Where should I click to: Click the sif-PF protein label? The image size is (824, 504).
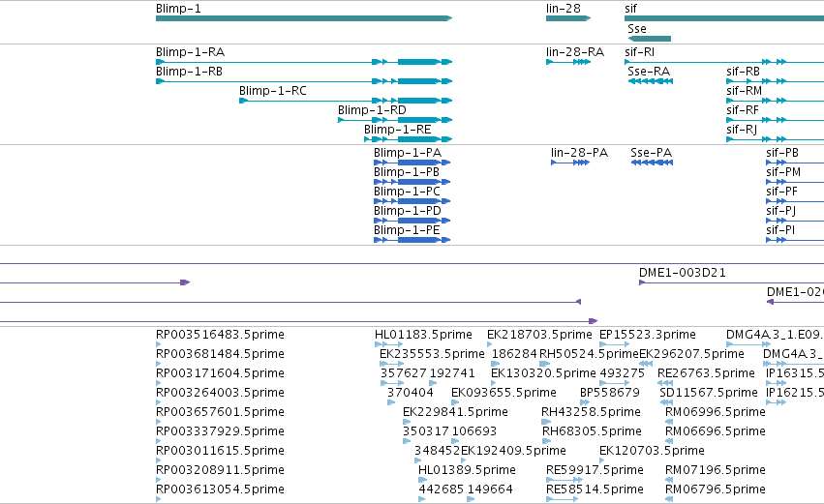click(x=782, y=192)
